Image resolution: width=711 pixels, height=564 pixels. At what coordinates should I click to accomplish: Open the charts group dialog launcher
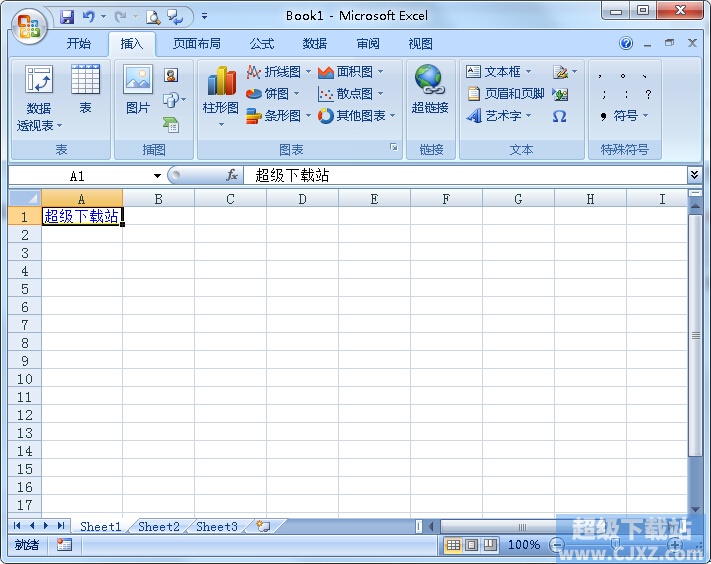click(x=394, y=147)
